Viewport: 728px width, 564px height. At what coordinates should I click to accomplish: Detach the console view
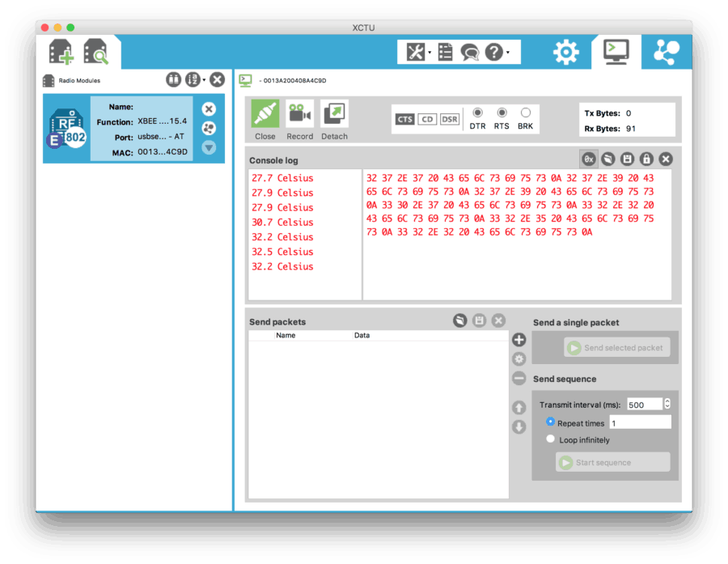[334, 114]
